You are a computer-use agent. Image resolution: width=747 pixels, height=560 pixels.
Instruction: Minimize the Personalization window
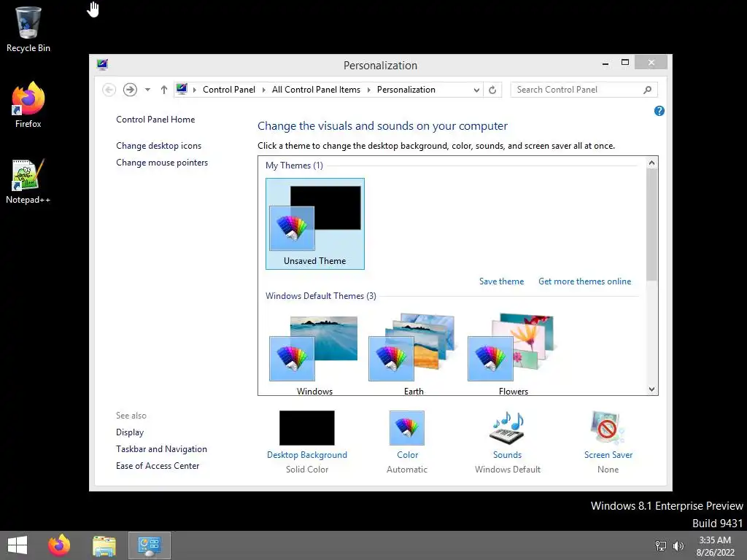point(605,63)
